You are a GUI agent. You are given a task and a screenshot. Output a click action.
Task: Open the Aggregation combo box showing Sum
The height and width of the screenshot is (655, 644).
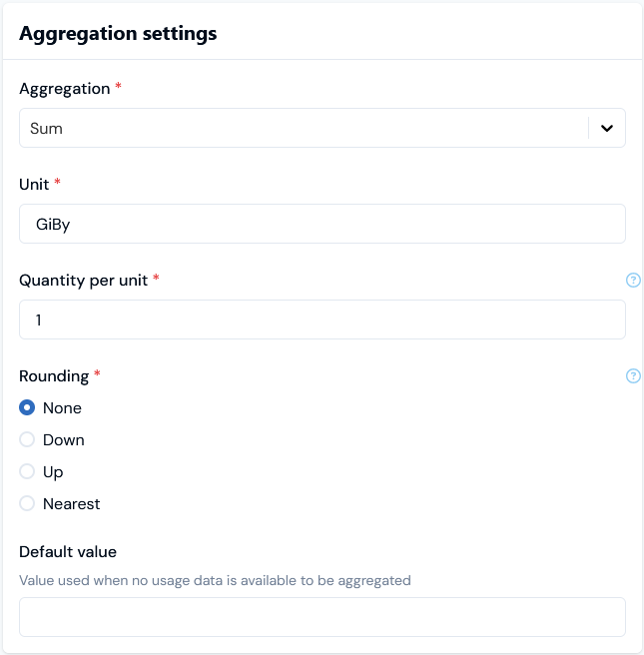pos(322,128)
